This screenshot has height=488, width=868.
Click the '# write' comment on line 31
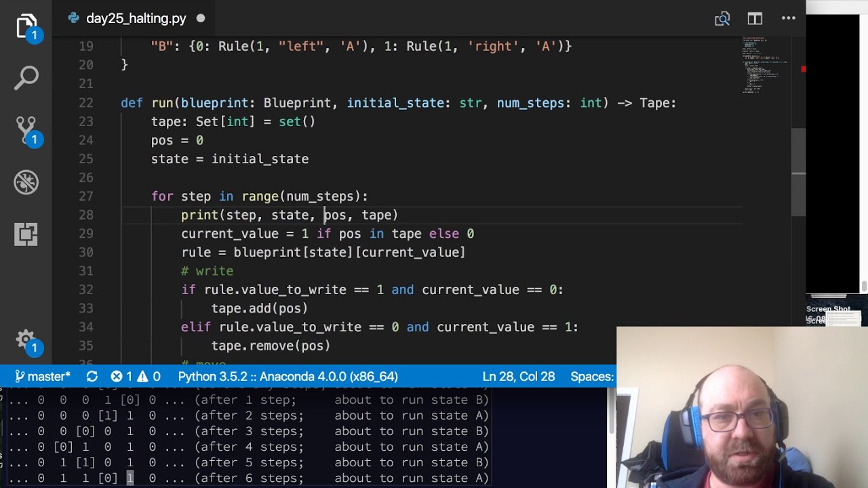[x=208, y=271]
